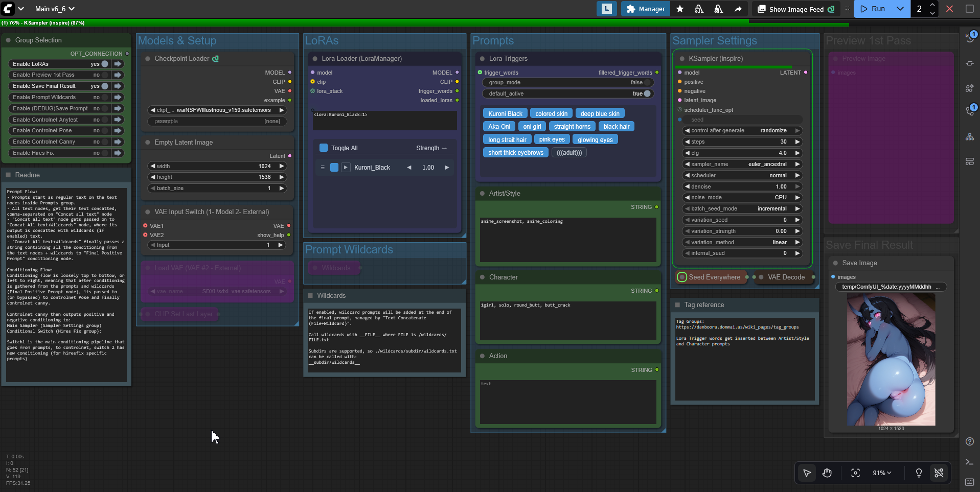Check the Toggle All checkbox
The image size is (980, 492).
tap(324, 148)
